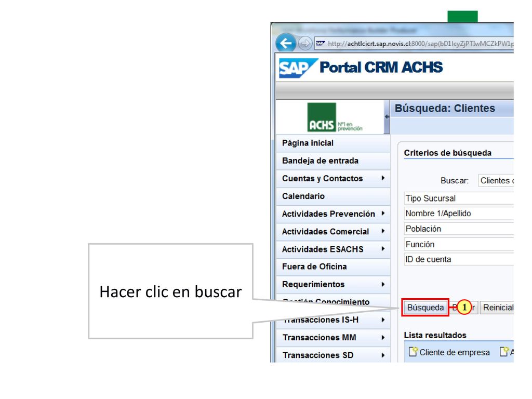This screenshot has width=532, height=399.
Task: Select Transacciones MM menu item
Action: point(333,338)
